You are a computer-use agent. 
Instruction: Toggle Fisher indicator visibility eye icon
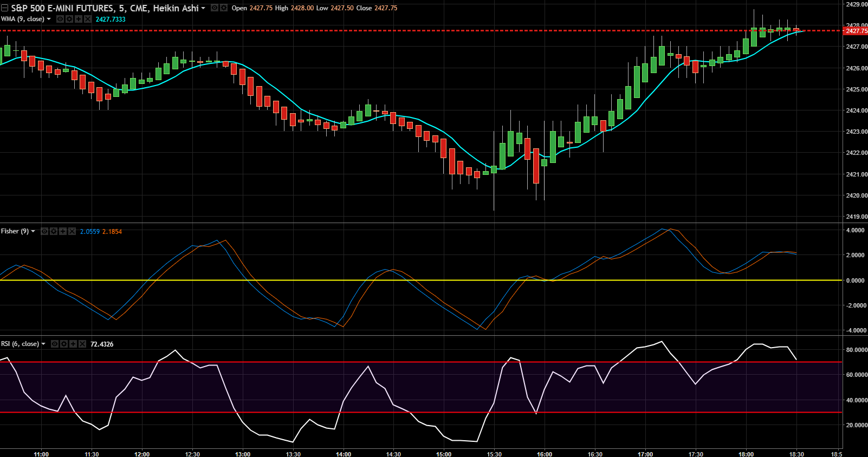44,231
